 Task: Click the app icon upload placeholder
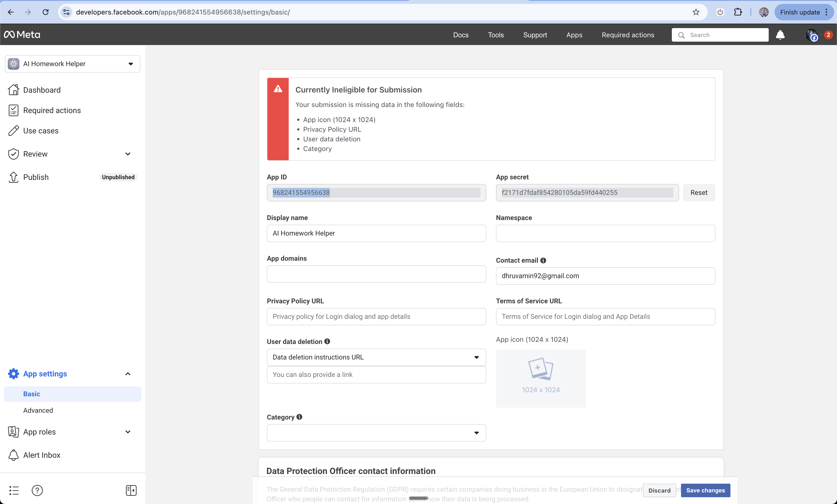[x=541, y=378]
